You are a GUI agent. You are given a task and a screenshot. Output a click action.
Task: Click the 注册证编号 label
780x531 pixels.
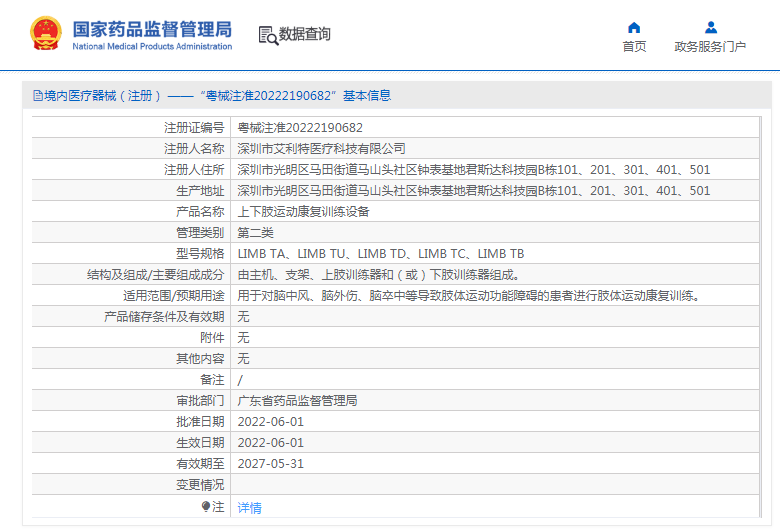pos(195,128)
